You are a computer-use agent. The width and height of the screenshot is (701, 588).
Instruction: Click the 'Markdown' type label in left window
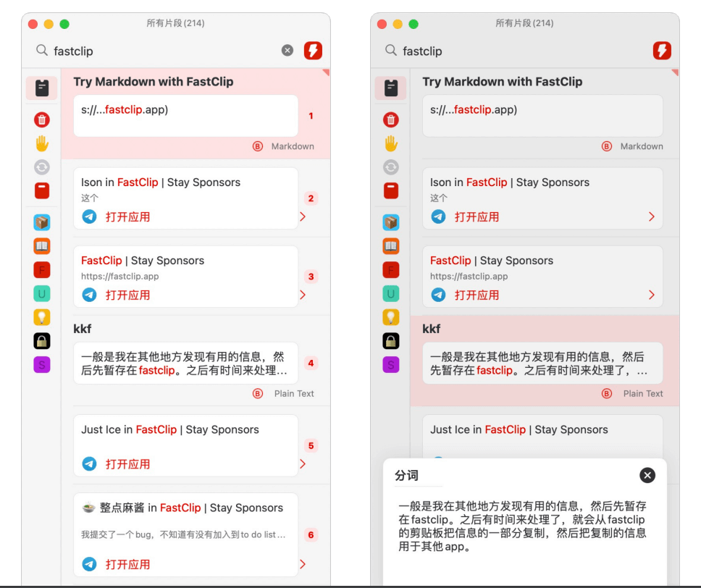293,146
